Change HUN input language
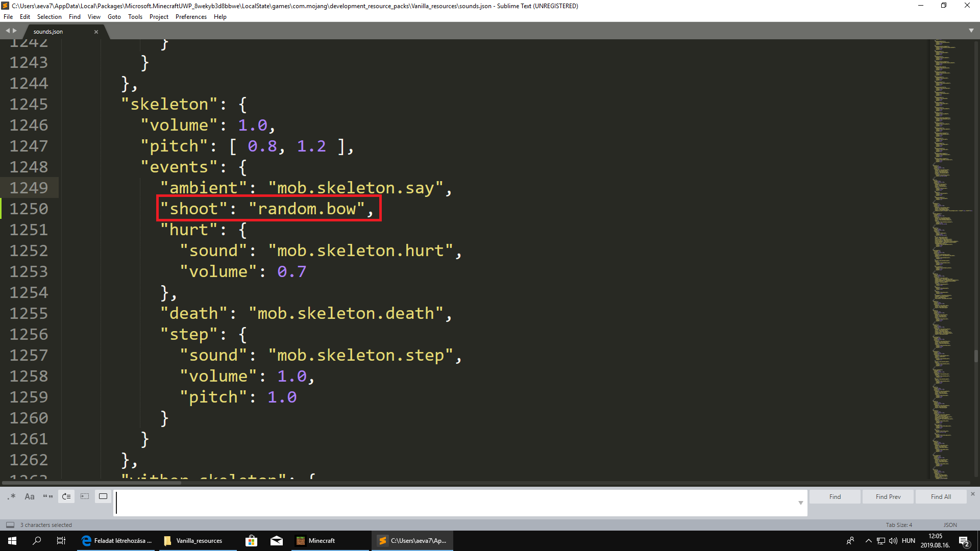Viewport: 980px width, 551px height. click(909, 541)
